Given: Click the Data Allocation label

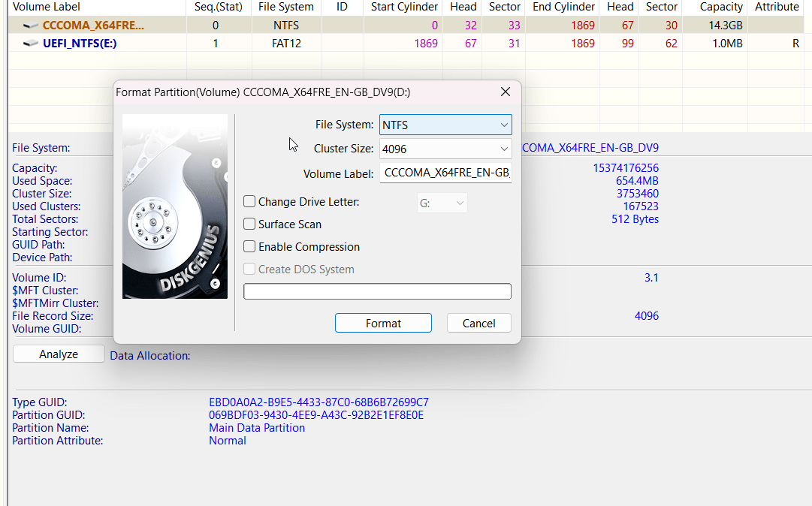Looking at the screenshot, I should click(150, 356).
